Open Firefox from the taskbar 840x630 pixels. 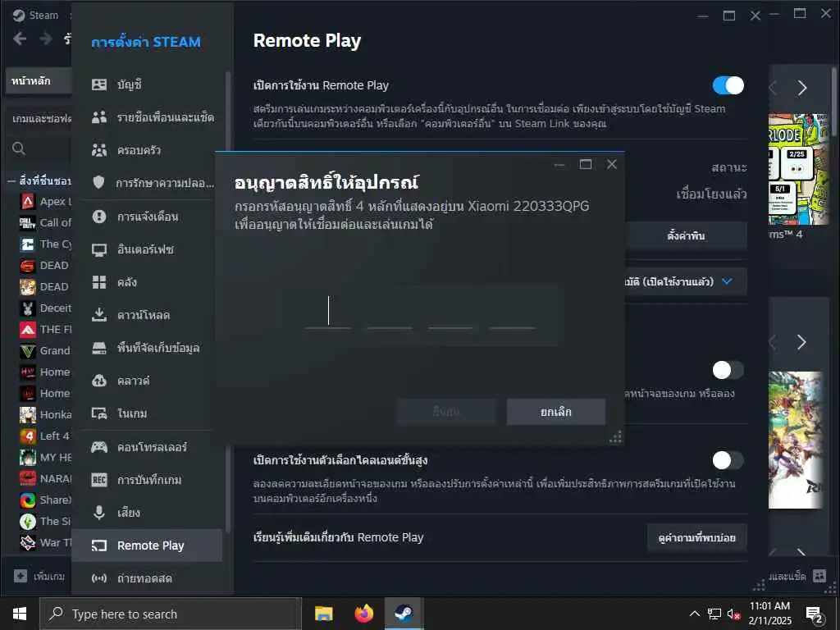(364, 614)
